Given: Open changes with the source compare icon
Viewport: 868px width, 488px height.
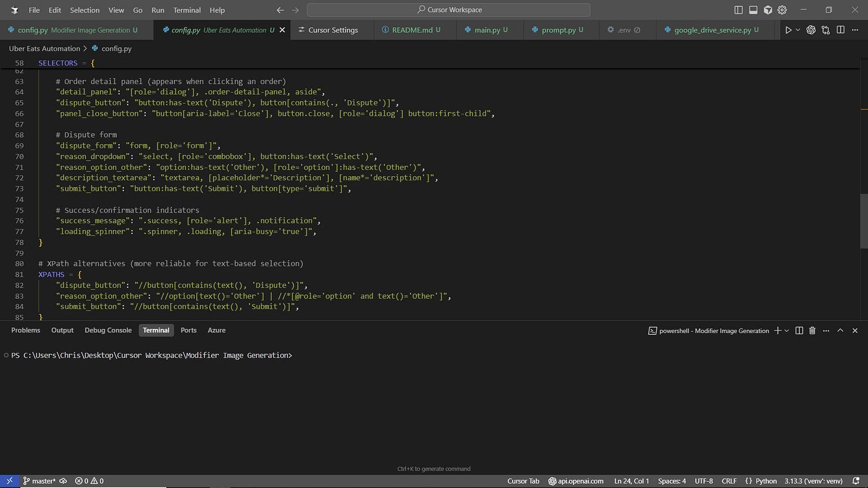Looking at the screenshot, I should click(826, 30).
